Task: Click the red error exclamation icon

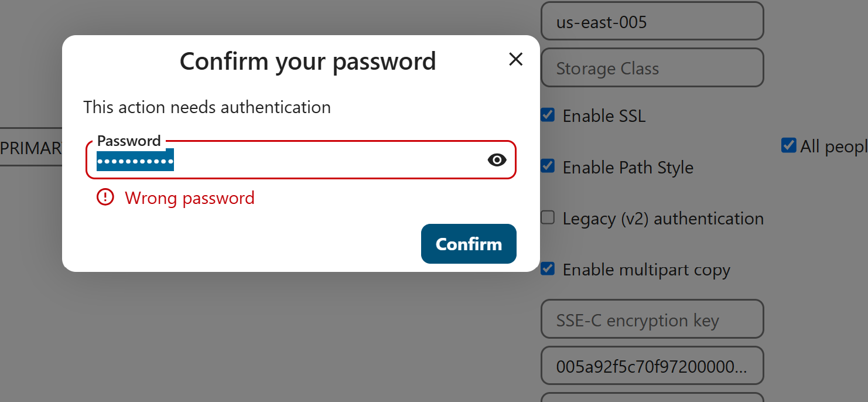Action: tap(105, 197)
